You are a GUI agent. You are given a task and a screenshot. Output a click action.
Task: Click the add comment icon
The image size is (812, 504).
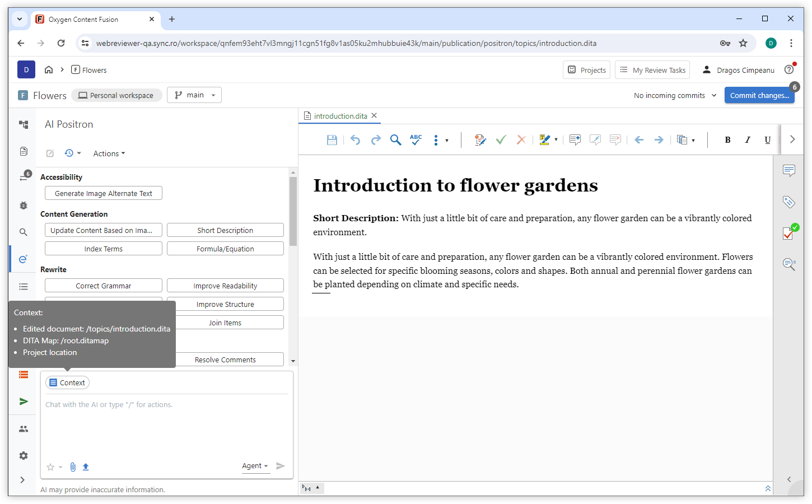click(x=575, y=140)
